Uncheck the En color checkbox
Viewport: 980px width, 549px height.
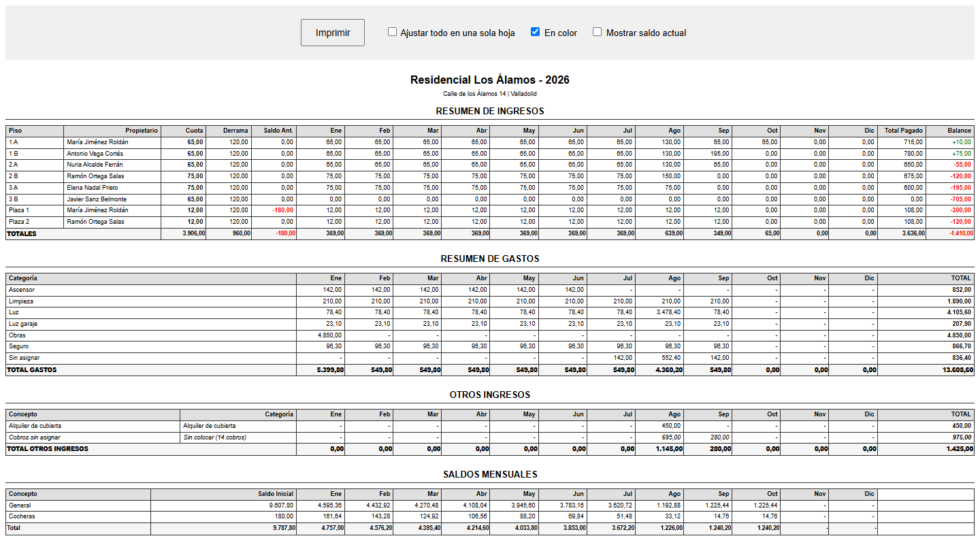[536, 31]
